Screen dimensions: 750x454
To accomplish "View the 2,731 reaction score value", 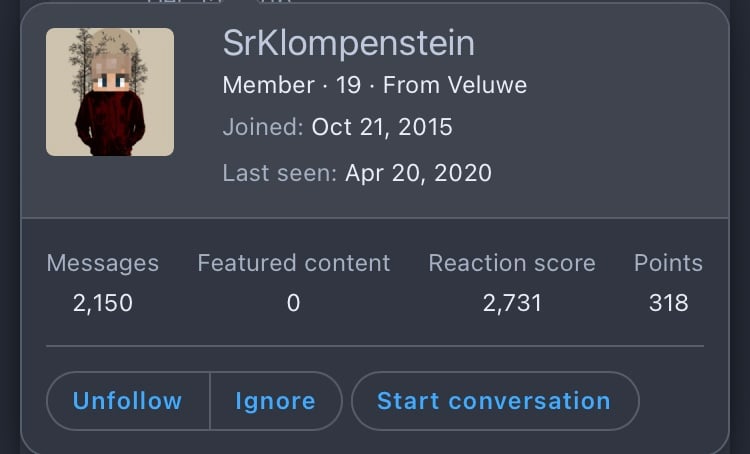I will click(x=512, y=303).
